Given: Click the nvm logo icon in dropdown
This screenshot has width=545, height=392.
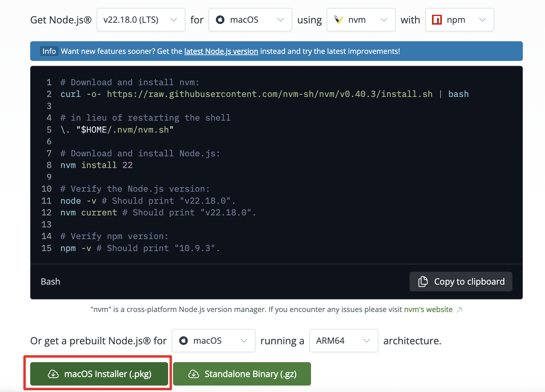Looking at the screenshot, I should click(x=338, y=20).
